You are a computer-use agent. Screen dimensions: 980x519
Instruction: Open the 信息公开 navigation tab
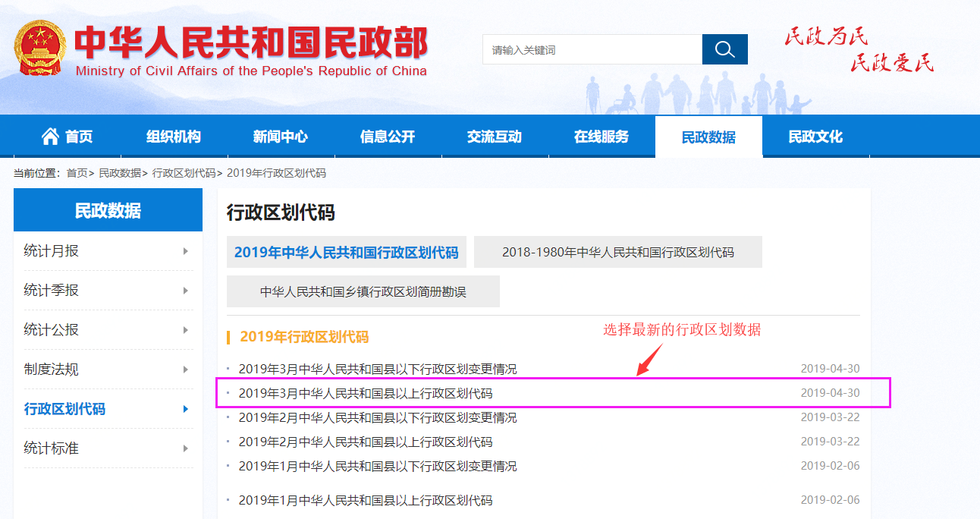click(388, 137)
